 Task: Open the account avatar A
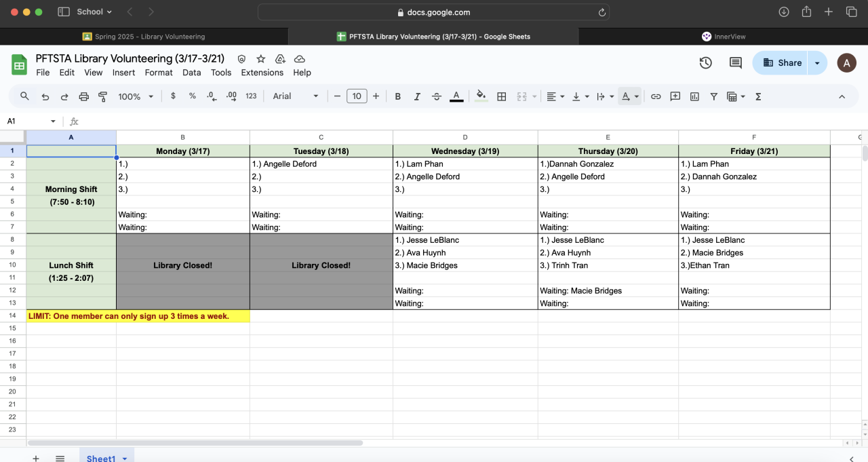coord(846,62)
